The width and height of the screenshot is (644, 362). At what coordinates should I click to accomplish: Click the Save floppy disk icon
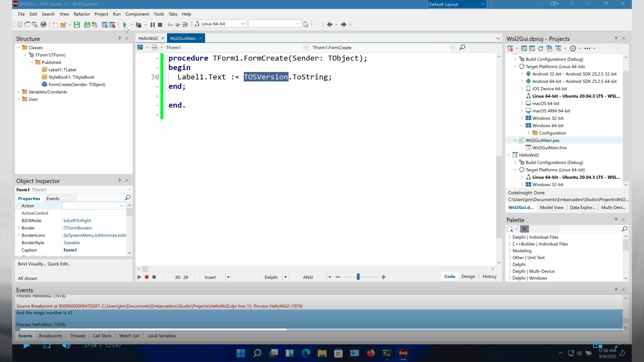[x=77, y=24]
